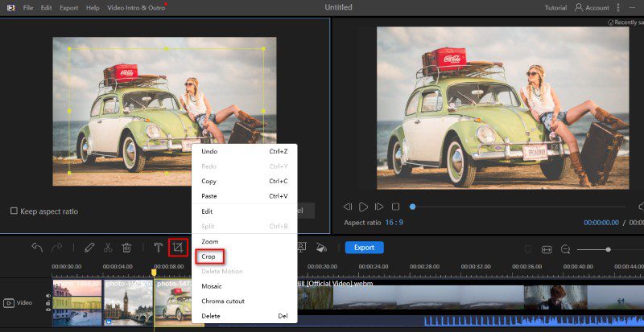Select the Text tool icon
The height and width of the screenshot is (332, 644).
click(158, 248)
